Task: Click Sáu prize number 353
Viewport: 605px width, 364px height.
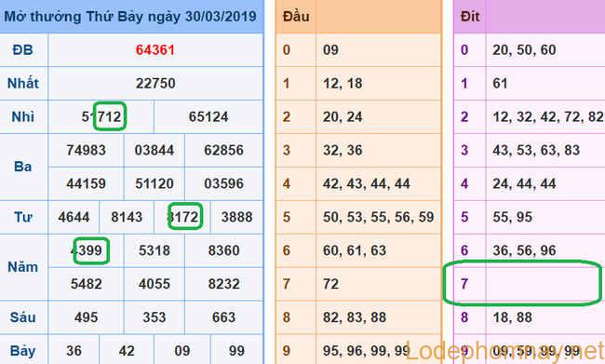Action: [155, 317]
